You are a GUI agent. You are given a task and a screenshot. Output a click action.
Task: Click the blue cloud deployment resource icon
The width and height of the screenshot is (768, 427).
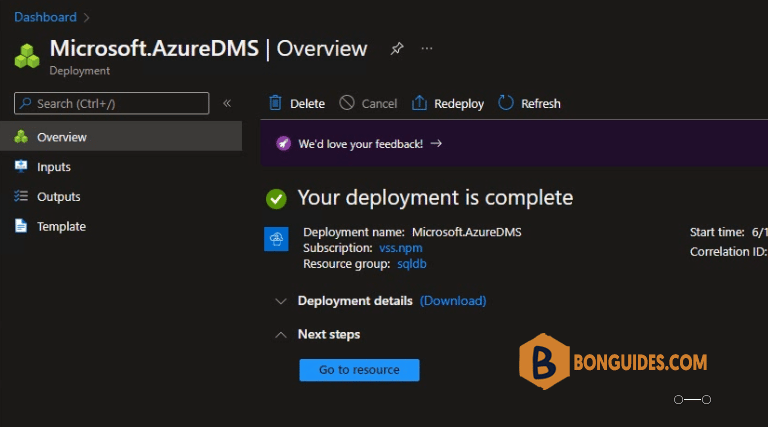[x=276, y=239]
